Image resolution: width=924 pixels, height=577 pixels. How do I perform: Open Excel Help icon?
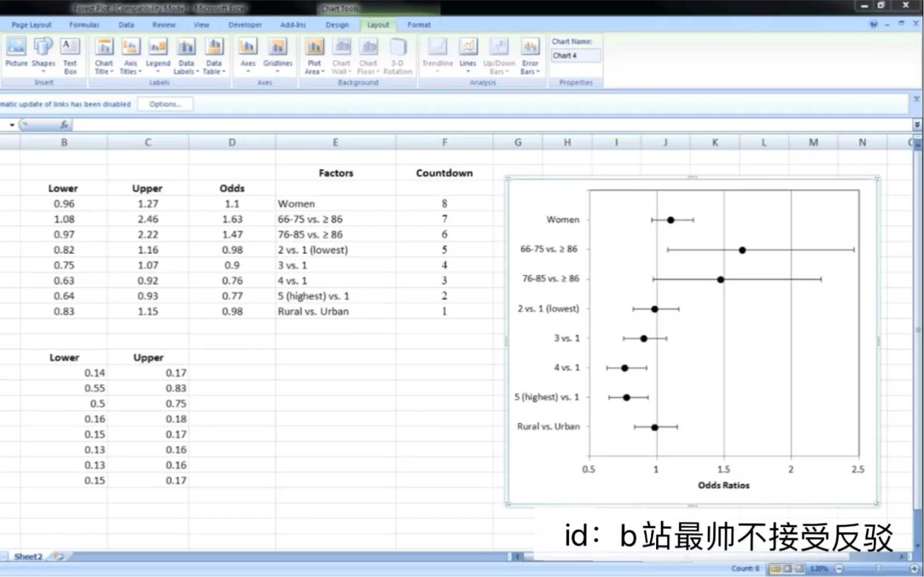coord(874,24)
